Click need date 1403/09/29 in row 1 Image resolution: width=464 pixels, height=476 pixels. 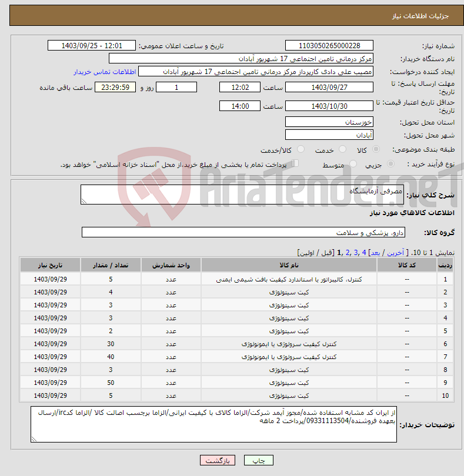[50, 279]
